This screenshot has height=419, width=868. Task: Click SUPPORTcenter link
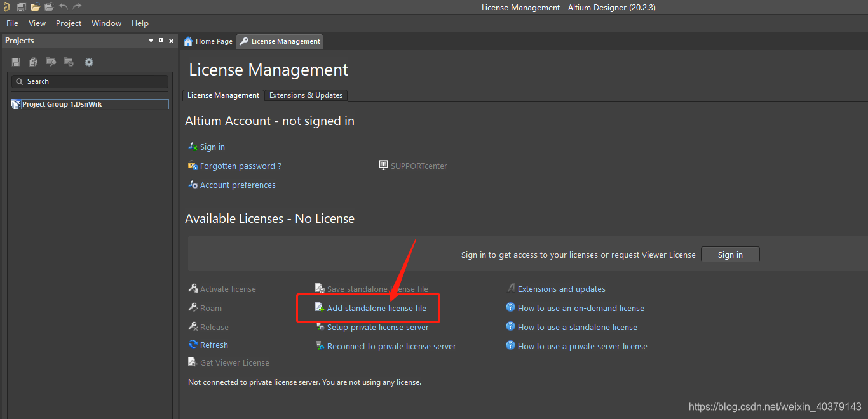click(419, 166)
